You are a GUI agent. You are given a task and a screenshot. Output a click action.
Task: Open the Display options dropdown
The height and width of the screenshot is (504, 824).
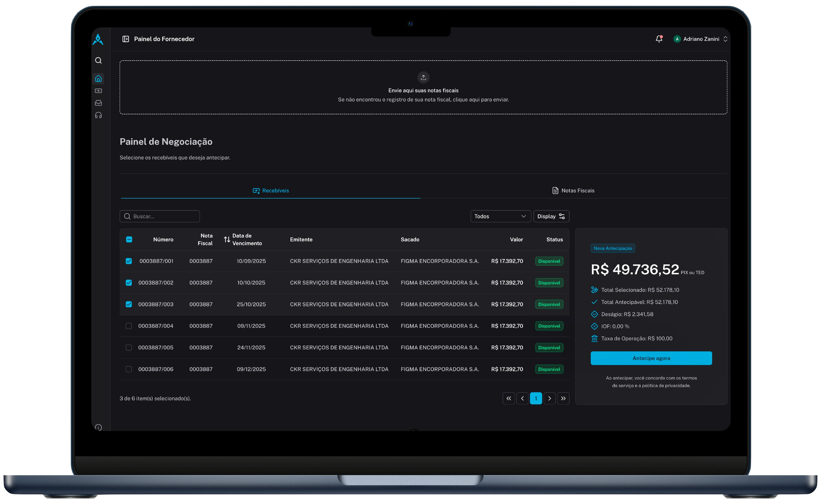point(551,216)
